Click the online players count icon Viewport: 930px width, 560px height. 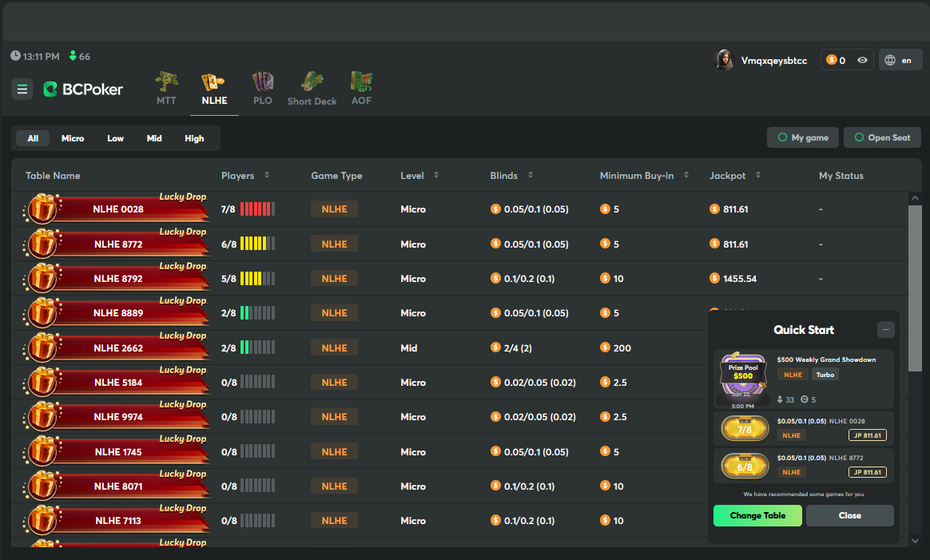coord(73,56)
